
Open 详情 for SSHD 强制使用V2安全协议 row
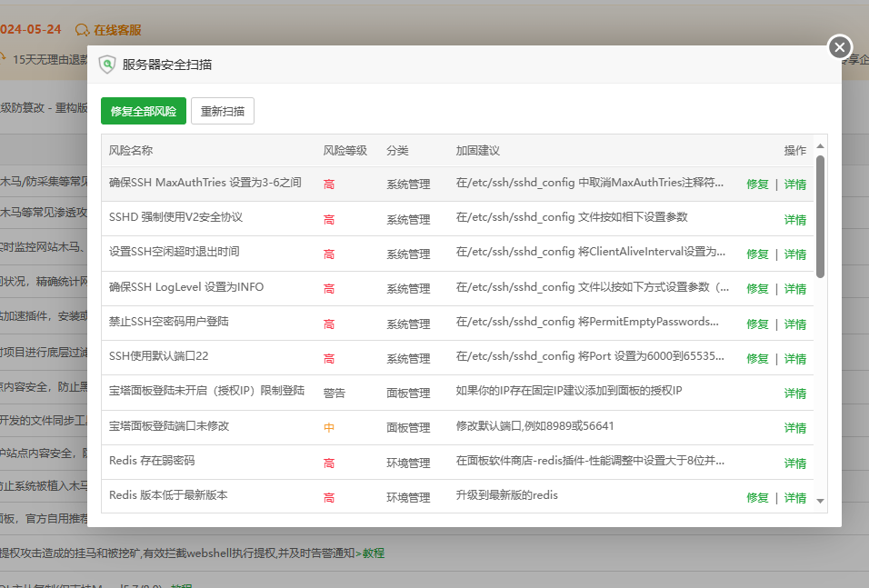795,220
